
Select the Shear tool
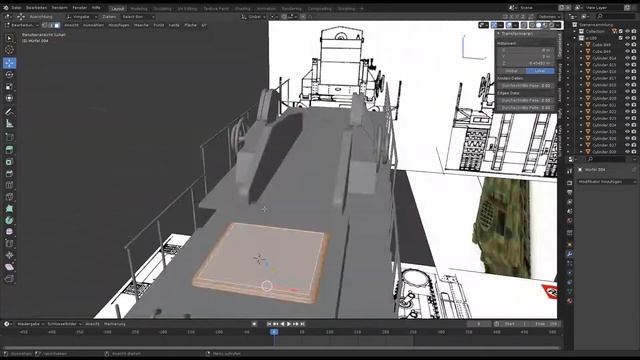pos(9,267)
